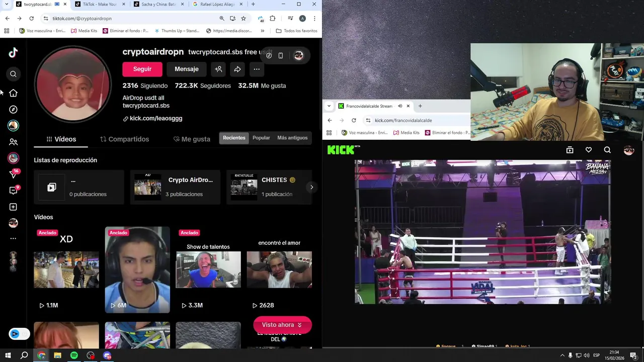Open Kick search magnifier icon
The width and height of the screenshot is (644, 362).
click(x=607, y=150)
